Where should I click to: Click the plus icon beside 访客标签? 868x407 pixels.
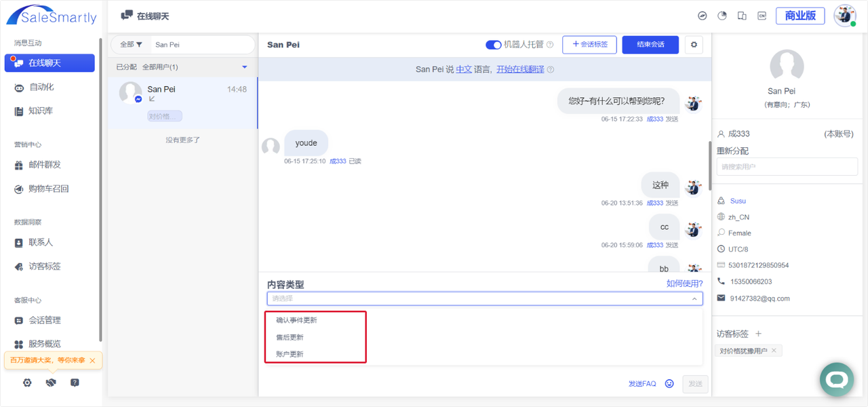tap(759, 334)
